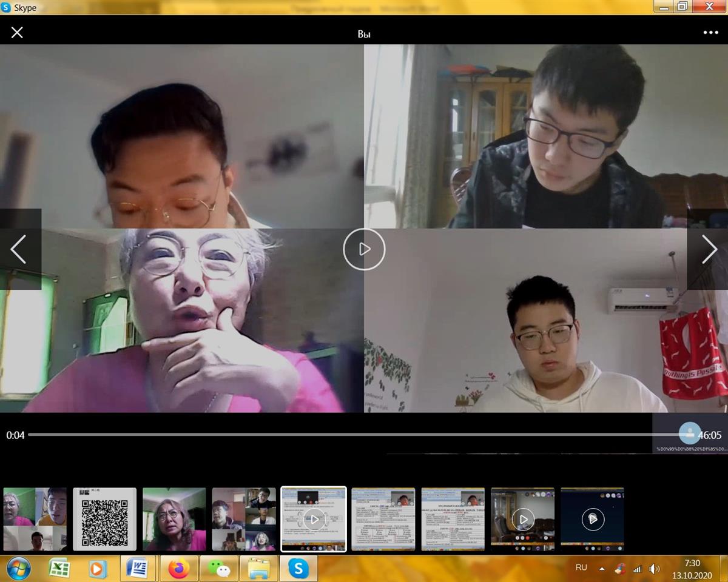Open the last dark video thumbnail

[592, 519]
